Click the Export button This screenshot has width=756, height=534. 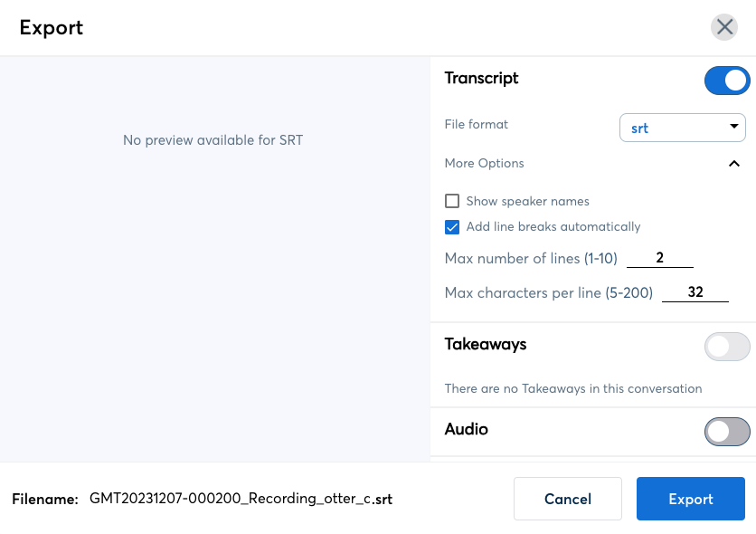(690, 498)
